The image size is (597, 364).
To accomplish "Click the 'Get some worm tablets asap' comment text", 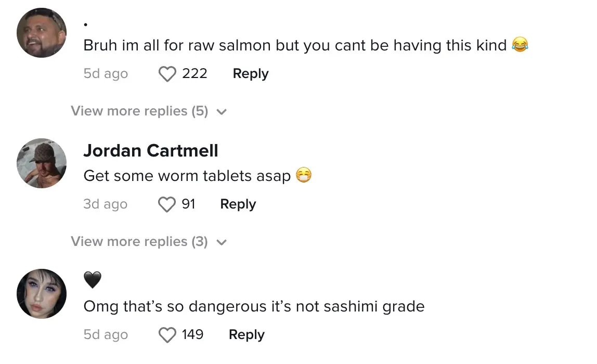I will (187, 176).
